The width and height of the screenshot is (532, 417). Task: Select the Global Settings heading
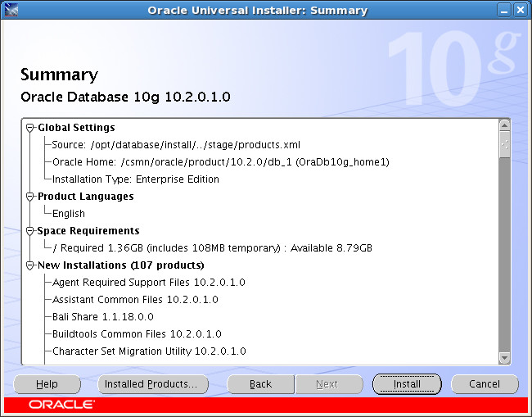[x=76, y=128]
